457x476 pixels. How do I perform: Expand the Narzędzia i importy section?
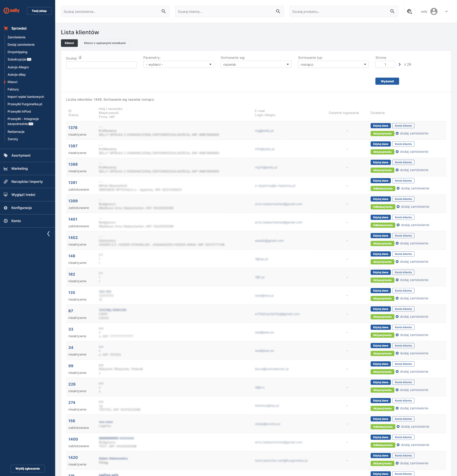[27, 182]
